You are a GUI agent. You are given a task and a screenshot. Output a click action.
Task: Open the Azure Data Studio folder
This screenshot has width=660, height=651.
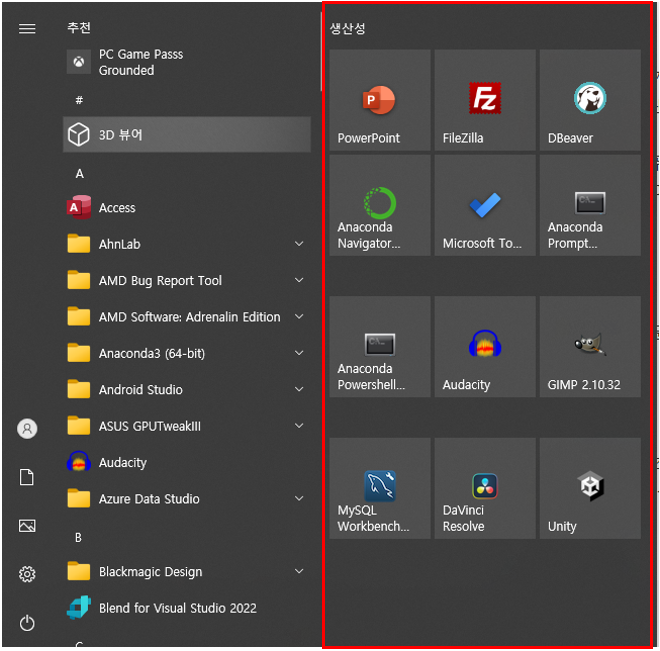(x=187, y=499)
